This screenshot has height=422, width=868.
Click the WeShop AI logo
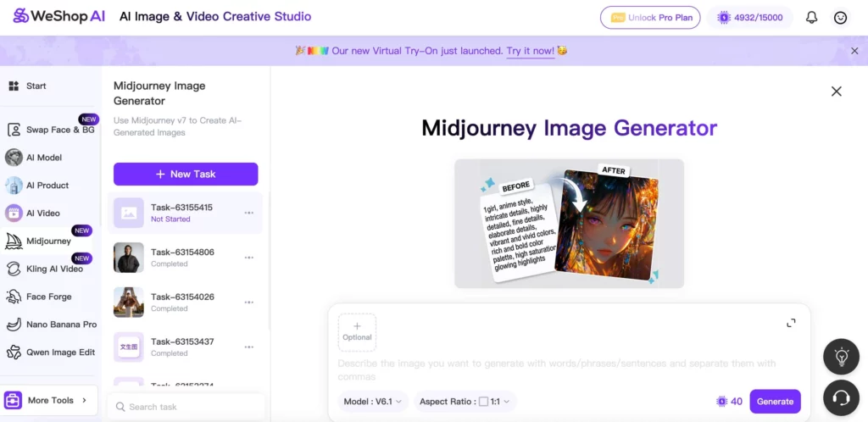(58, 16)
